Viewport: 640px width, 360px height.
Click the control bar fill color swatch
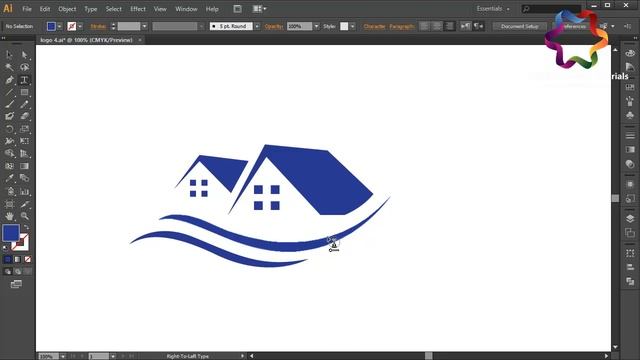tap(51, 26)
